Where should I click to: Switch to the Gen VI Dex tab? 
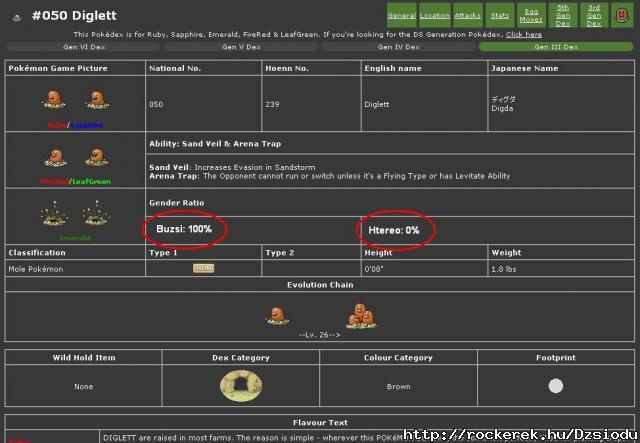[x=84, y=47]
